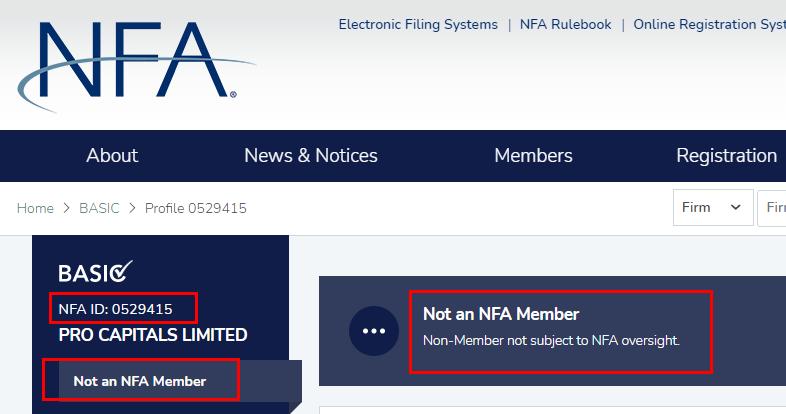Open the NFA Rulebook link

click(565, 24)
